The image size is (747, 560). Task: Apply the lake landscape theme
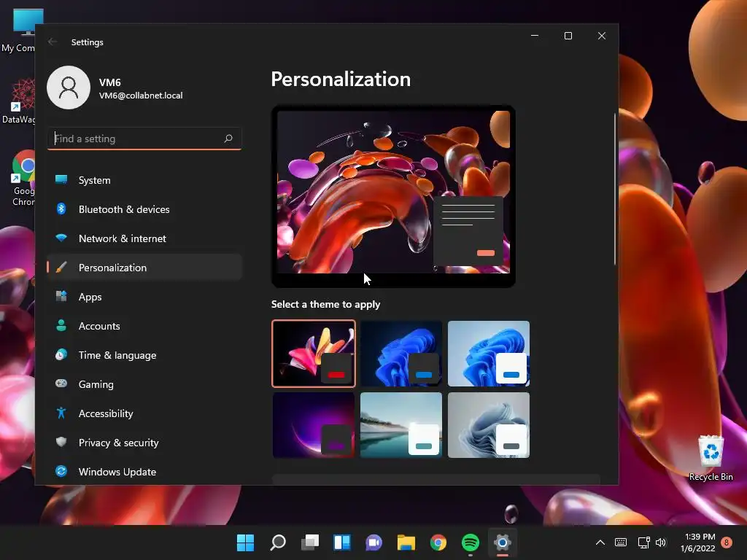coord(401,425)
